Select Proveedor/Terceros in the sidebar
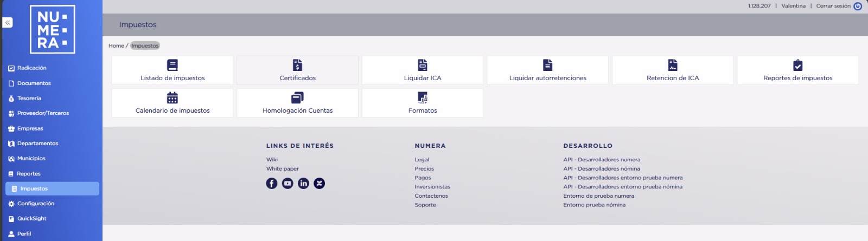 [x=43, y=113]
